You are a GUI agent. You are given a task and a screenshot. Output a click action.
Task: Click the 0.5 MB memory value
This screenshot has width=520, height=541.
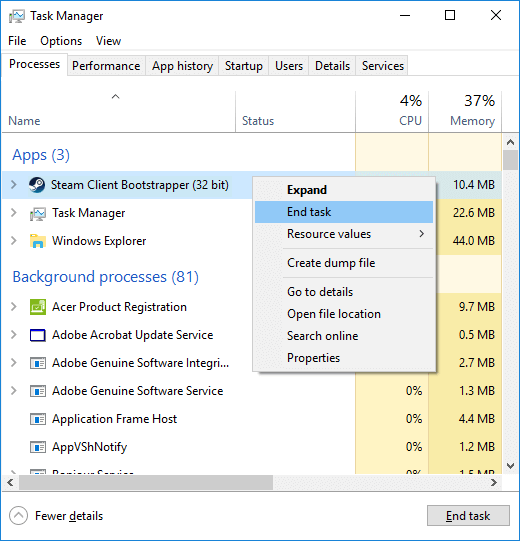477,335
